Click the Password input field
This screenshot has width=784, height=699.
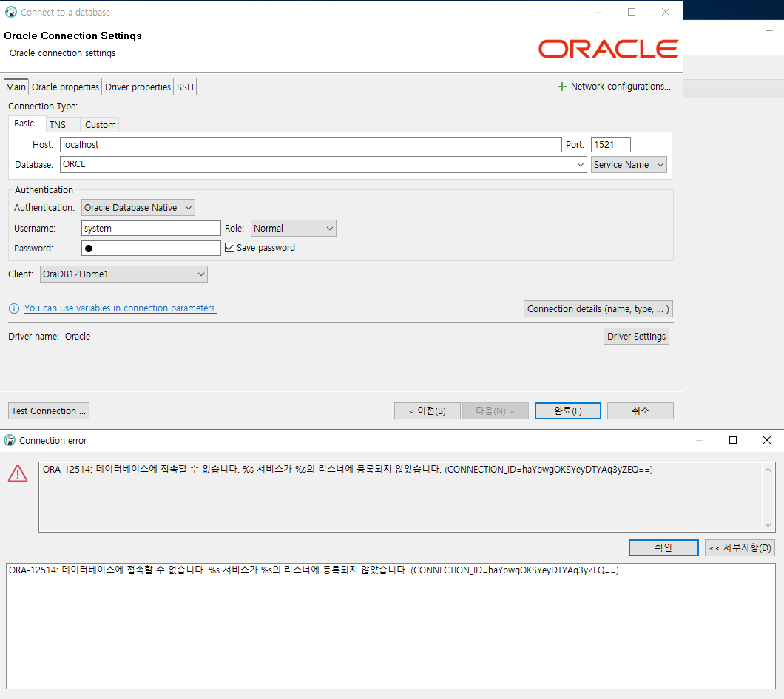(x=150, y=248)
